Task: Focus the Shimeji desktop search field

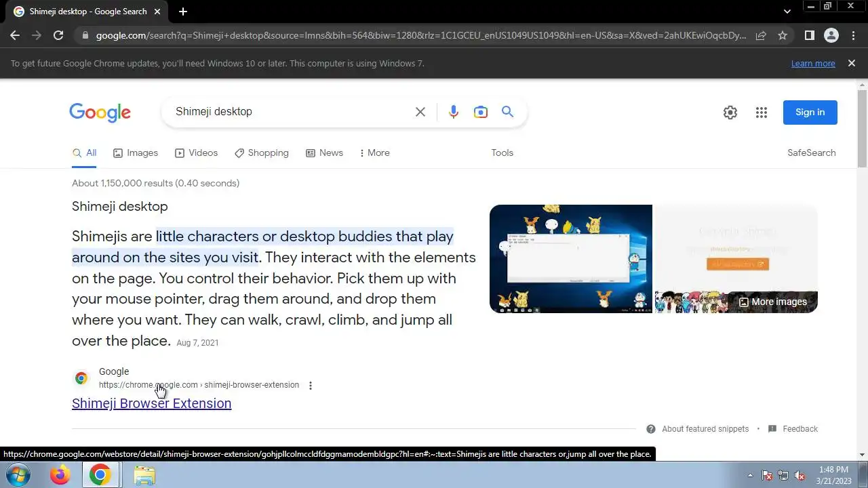Action: 292,112
